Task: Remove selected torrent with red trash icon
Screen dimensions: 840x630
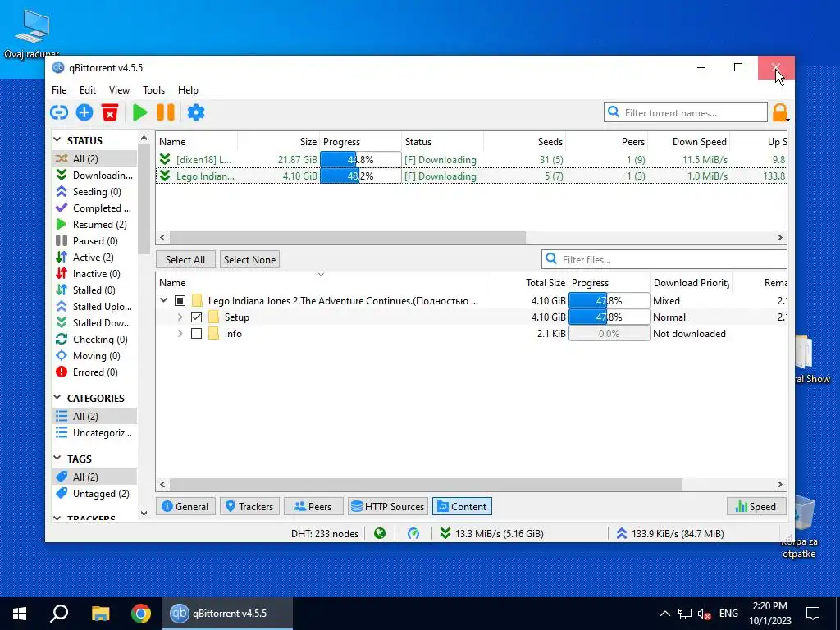Action: point(110,112)
